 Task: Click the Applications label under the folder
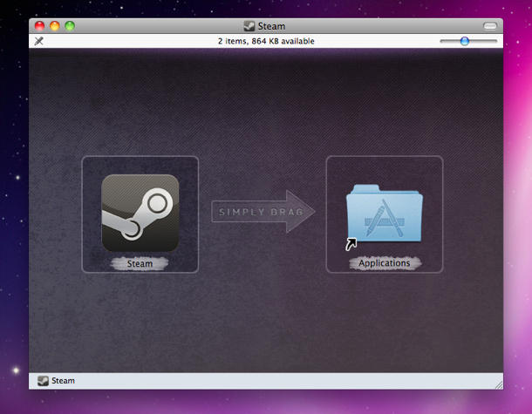tap(384, 263)
